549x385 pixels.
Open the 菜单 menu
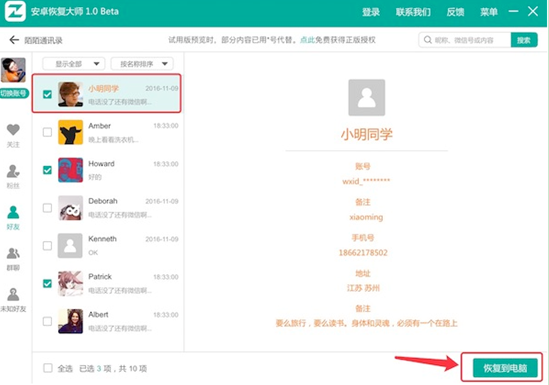pyautogui.click(x=489, y=12)
